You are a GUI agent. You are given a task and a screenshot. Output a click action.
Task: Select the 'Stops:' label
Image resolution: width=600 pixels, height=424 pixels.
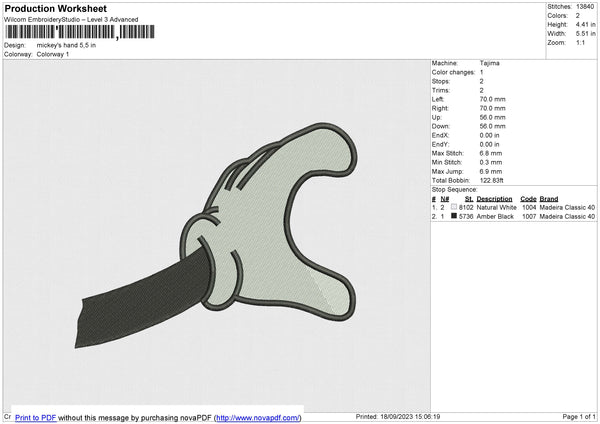441,81
